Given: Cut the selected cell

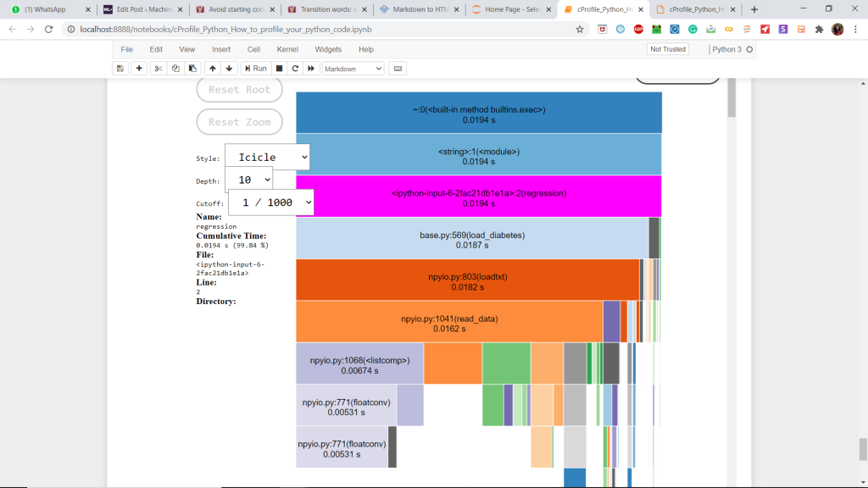Looking at the screenshot, I should click(158, 68).
